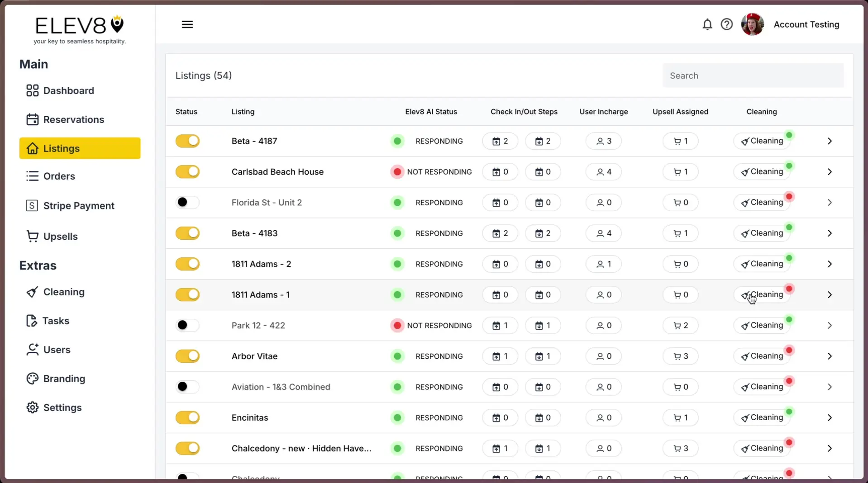Image resolution: width=868 pixels, height=483 pixels.
Task: Click the Cleaning badge for 1811 Adams - 1
Action: pyautogui.click(x=763, y=294)
